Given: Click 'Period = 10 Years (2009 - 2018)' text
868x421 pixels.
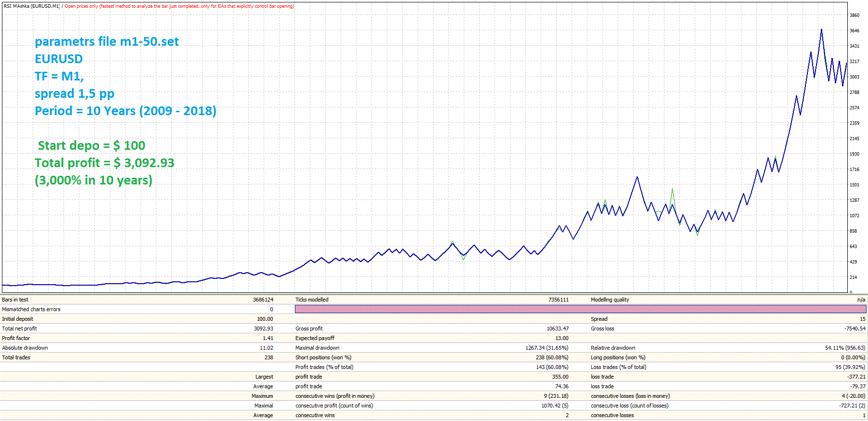Looking at the screenshot, I should [x=126, y=111].
